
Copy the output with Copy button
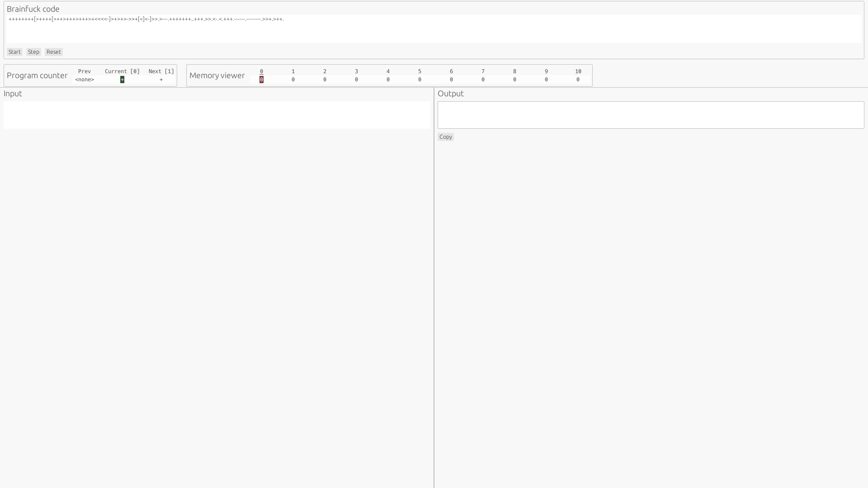pyautogui.click(x=445, y=137)
